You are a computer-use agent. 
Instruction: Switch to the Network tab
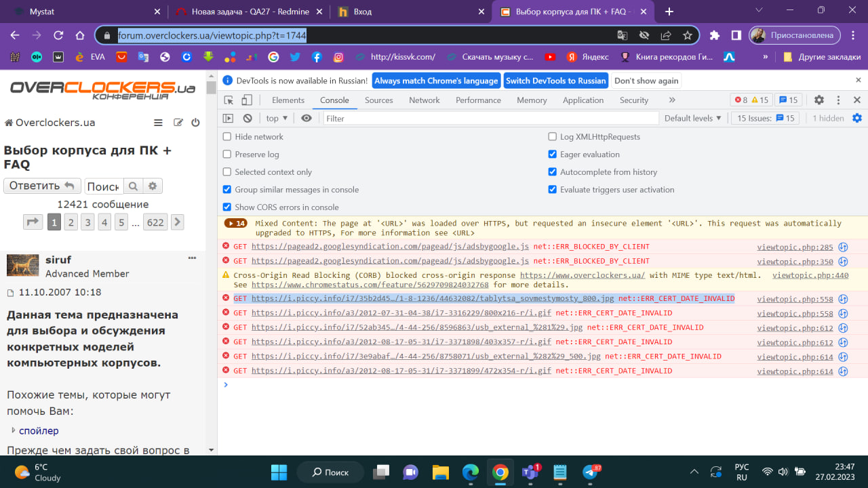[x=424, y=100]
